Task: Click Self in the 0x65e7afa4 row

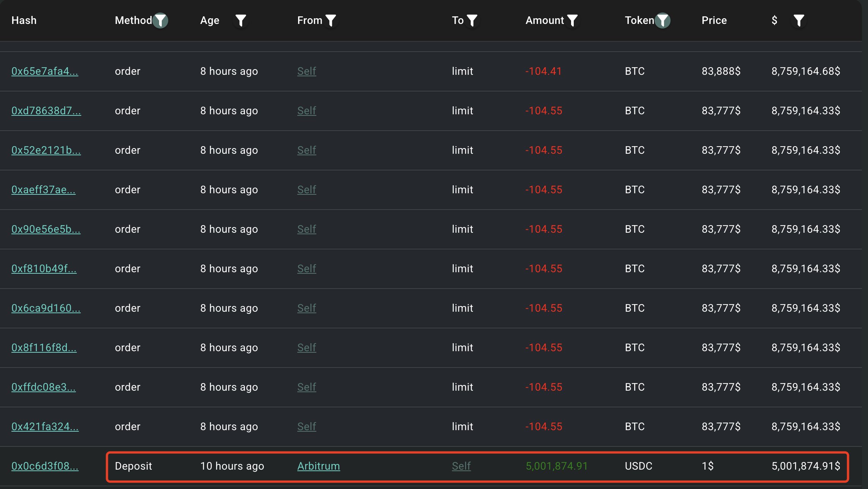Action: pos(307,71)
